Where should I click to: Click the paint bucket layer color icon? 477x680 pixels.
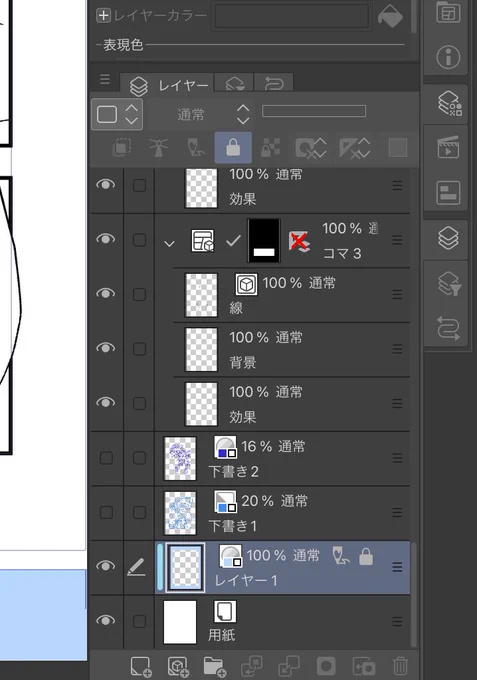(390, 16)
